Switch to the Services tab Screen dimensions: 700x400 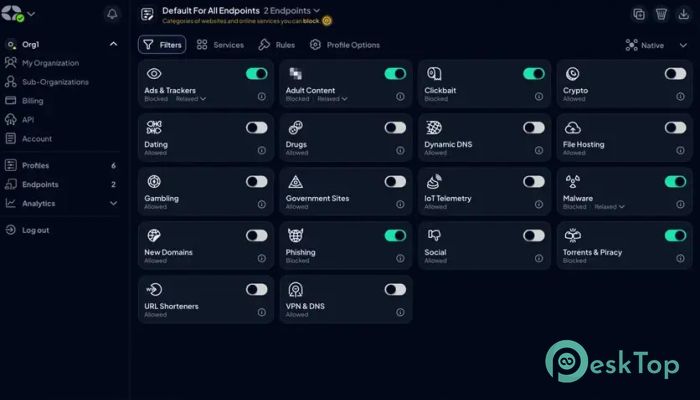pos(221,45)
